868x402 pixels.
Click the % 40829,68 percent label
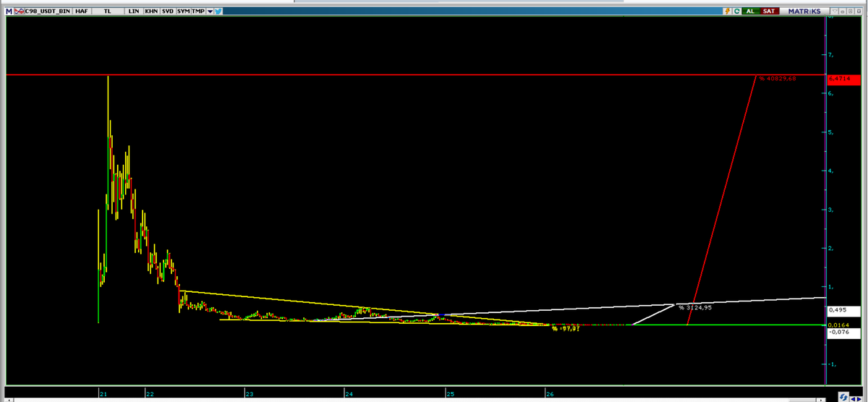(x=778, y=78)
